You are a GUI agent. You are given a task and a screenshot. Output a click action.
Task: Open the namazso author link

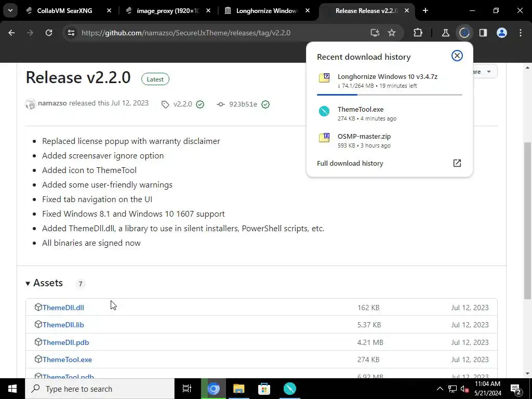(52, 103)
